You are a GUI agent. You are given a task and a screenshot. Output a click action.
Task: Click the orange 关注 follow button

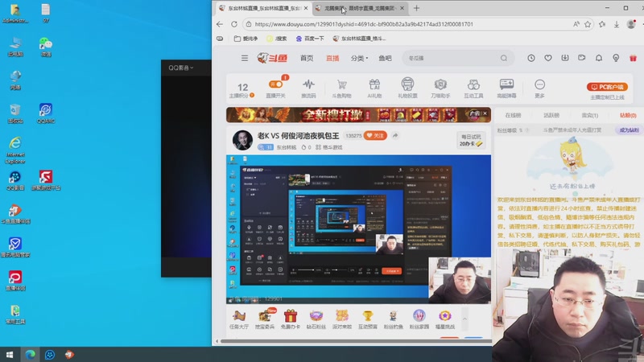[x=375, y=135]
